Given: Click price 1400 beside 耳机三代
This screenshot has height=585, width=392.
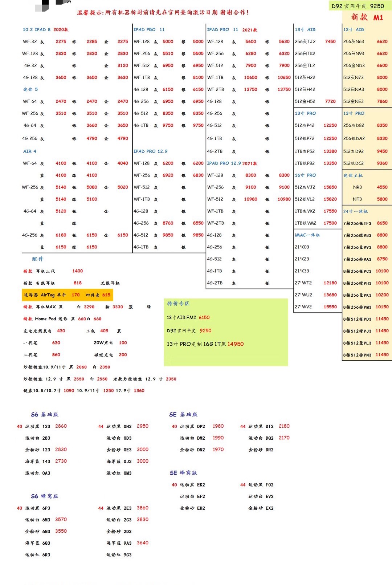Looking at the screenshot, I should click(78, 271).
